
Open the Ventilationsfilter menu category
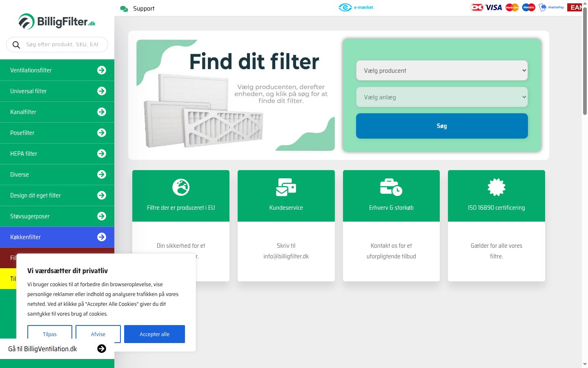[57, 70]
